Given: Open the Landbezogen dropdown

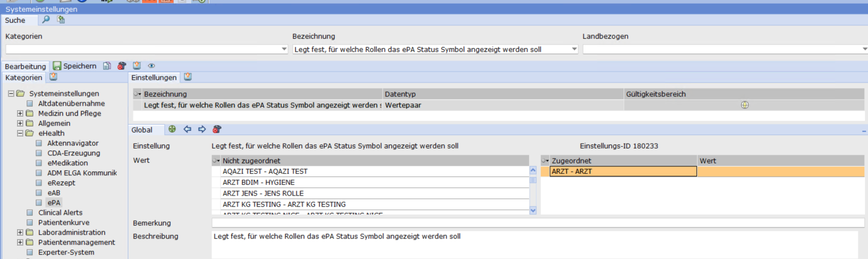Looking at the screenshot, I should (x=864, y=49).
